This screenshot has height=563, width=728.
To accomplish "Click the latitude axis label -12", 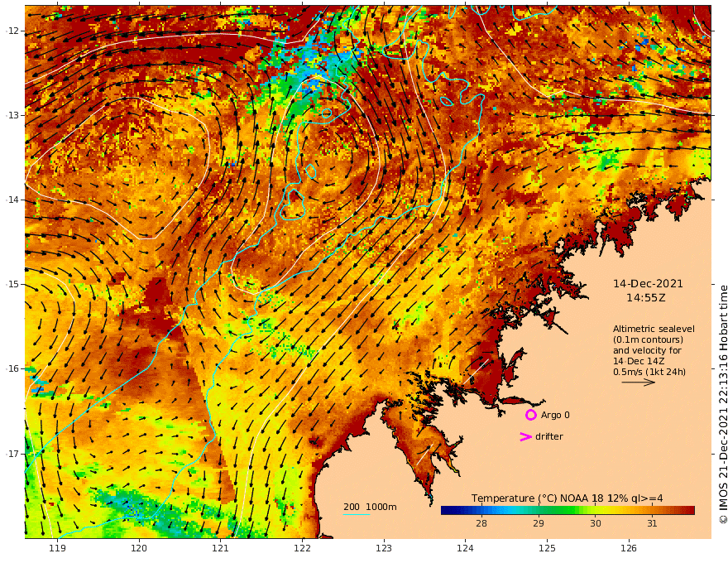I will click(x=12, y=31).
